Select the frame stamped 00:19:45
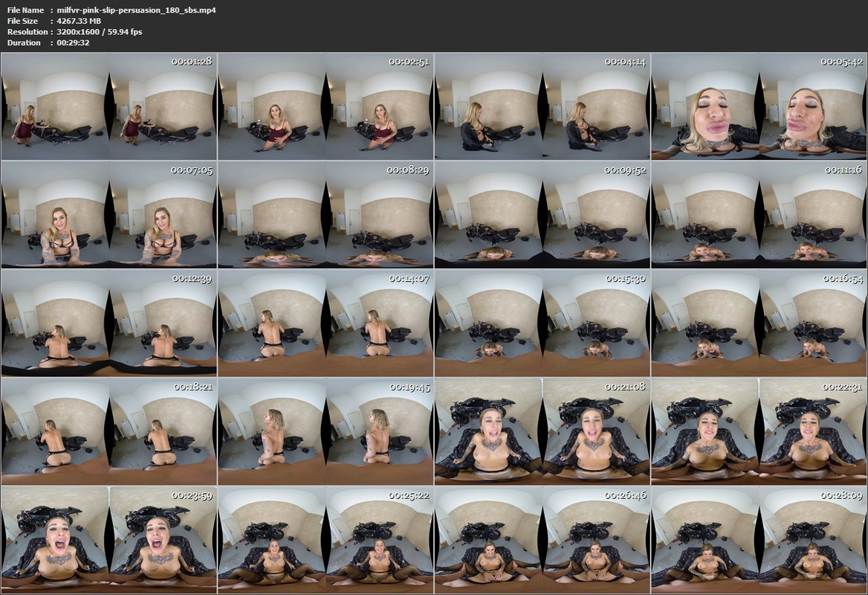868x595 pixels. point(325,432)
